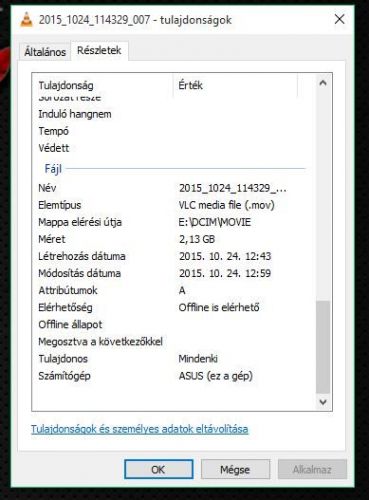Select the Elemtípus property label
Image resolution: width=369 pixels, height=500 pixels.
(x=60, y=205)
